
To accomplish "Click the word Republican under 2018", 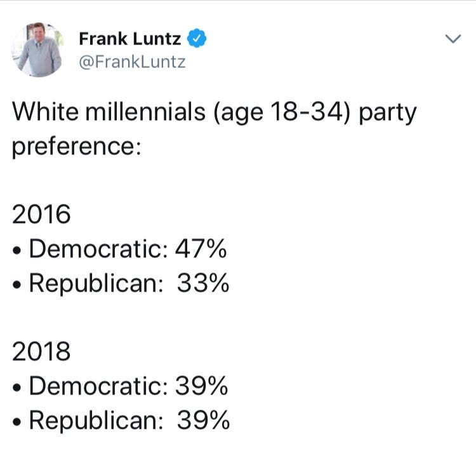I will tap(96, 421).
